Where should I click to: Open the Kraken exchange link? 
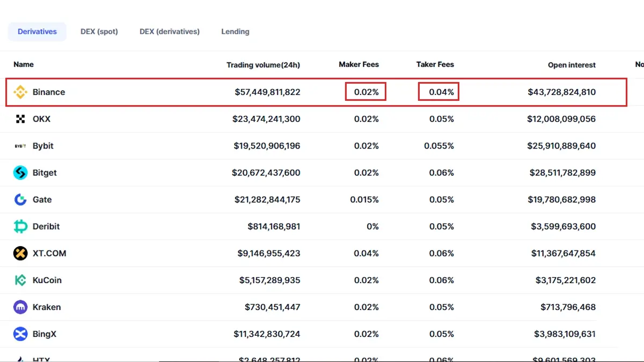point(47,307)
